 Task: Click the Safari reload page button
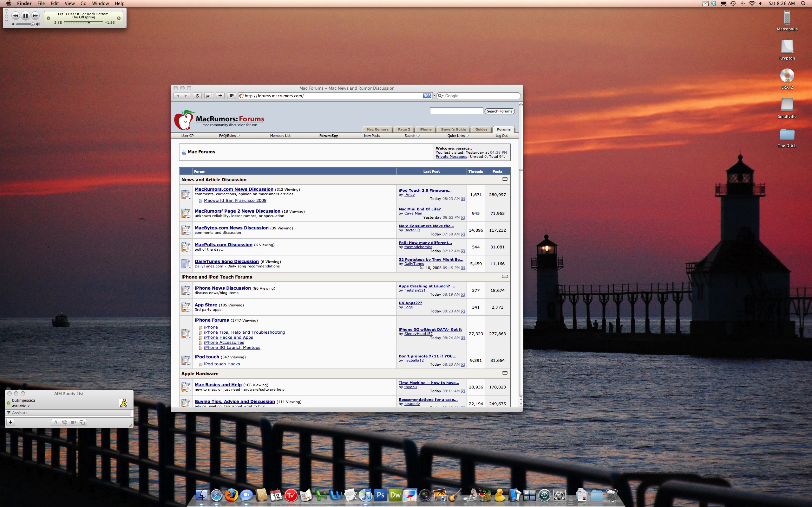(197, 96)
